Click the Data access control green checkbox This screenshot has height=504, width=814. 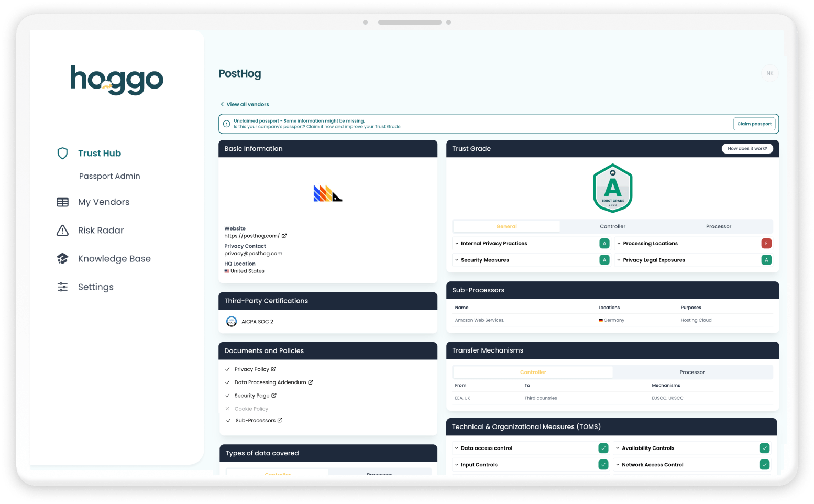point(603,448)
